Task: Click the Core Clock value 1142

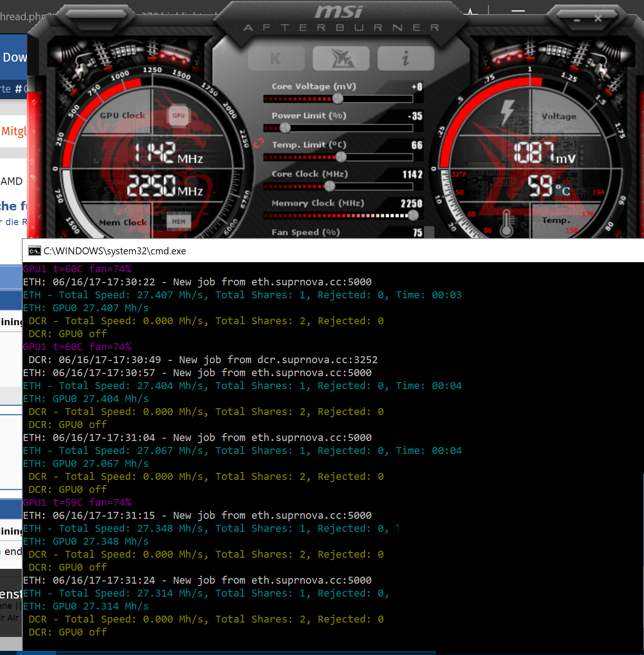Action: click(x=413, y=174)
